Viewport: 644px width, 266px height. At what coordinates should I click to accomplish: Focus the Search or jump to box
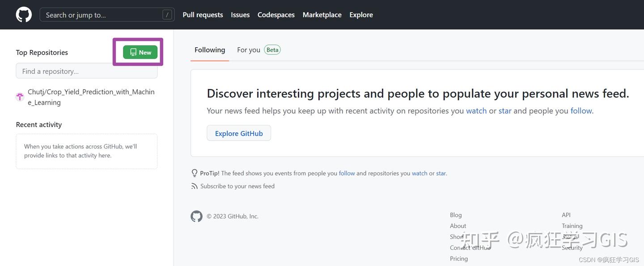103,15
